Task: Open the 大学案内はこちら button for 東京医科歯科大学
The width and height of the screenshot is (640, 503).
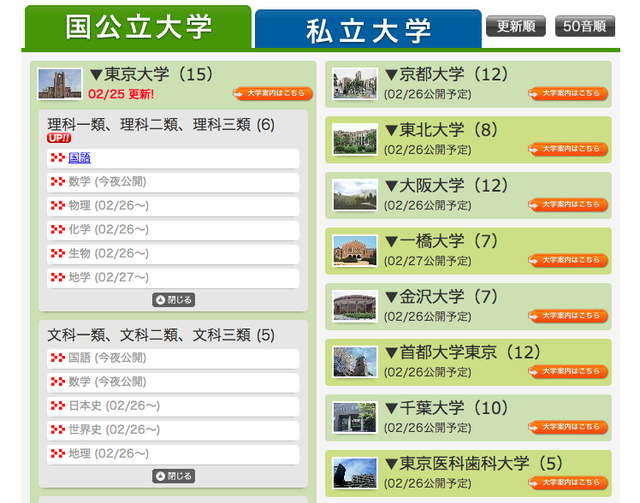Action: [x=568, y=482]
